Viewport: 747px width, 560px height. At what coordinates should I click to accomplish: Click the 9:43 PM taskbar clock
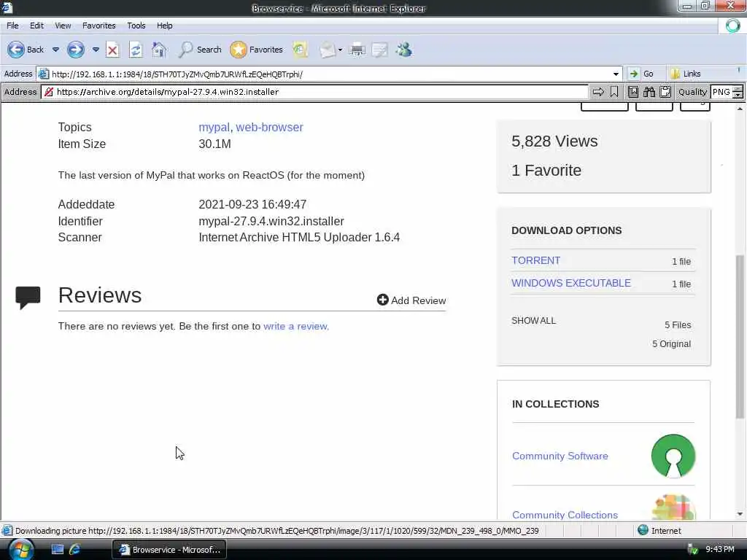tap(720, 549)
